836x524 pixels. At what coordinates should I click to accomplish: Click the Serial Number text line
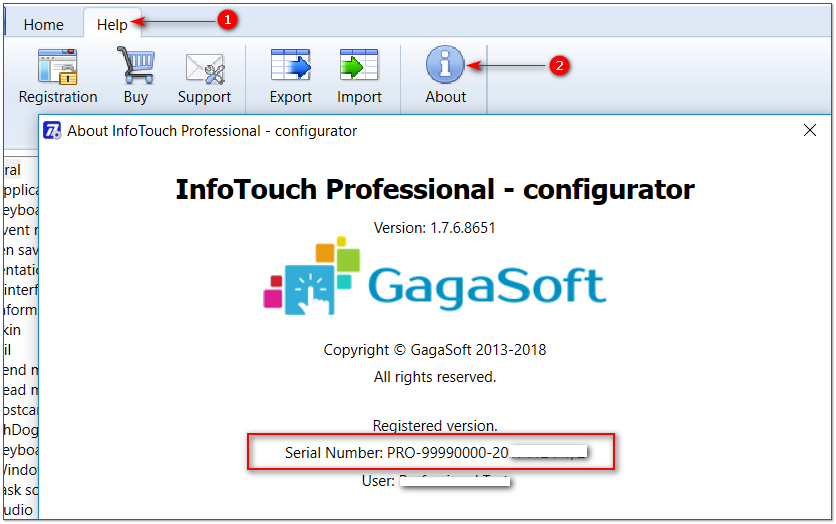[x=436, y=453]
